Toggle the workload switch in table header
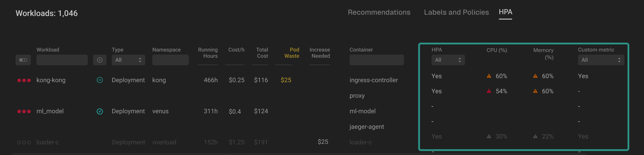The height and width of the screenshot is (155, 644). [x=23, y=60]
